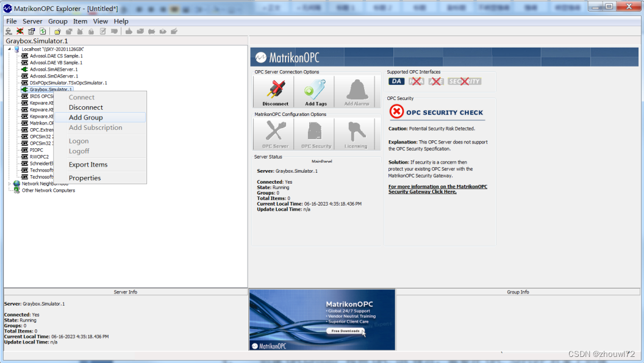This screenshot has height=363, width=644.
Task: Click the large Disconnect plug icon
Action: (275, 92)
